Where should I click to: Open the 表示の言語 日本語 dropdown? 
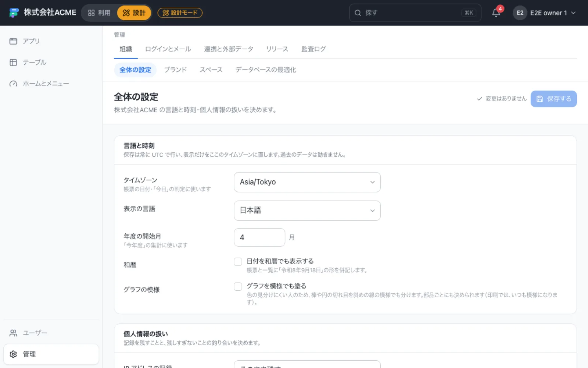[307, 210]
